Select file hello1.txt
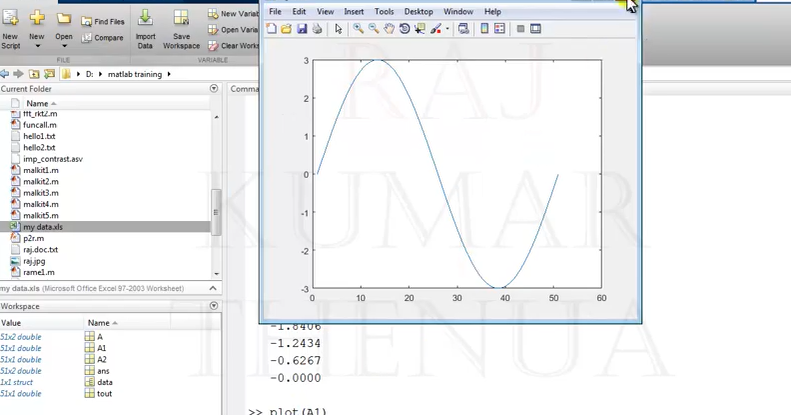The height and width of the screenshot is (415, 791). [39, 136]
